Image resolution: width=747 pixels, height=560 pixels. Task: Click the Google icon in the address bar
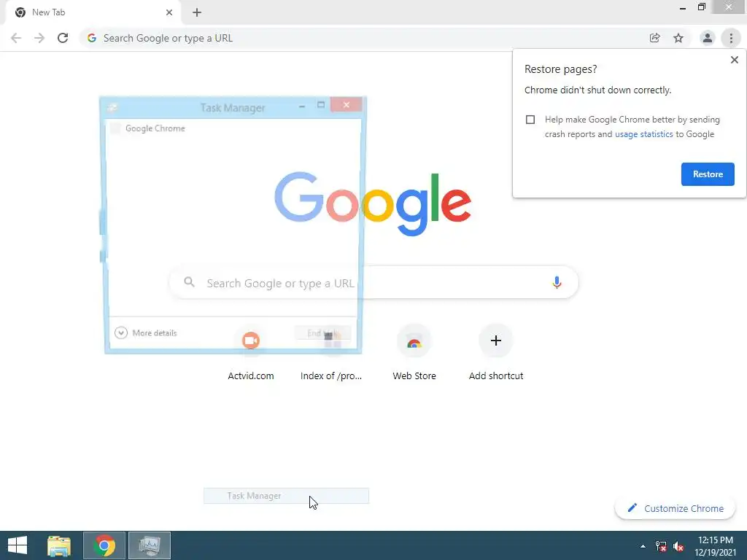coord(92,38)
